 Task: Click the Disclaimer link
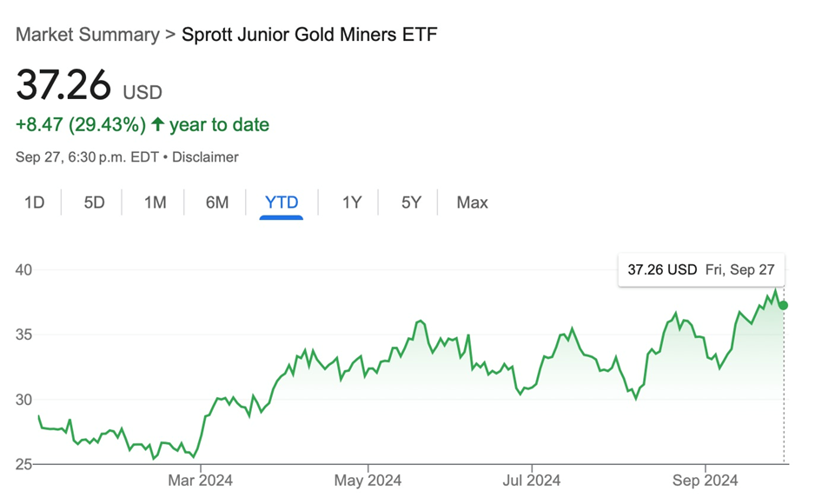click(x=205, y=157)
